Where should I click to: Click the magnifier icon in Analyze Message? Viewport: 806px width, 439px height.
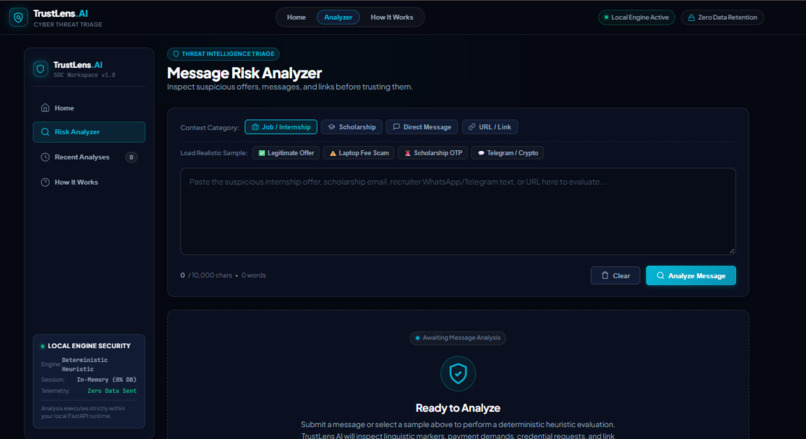(x=661, y=276)
